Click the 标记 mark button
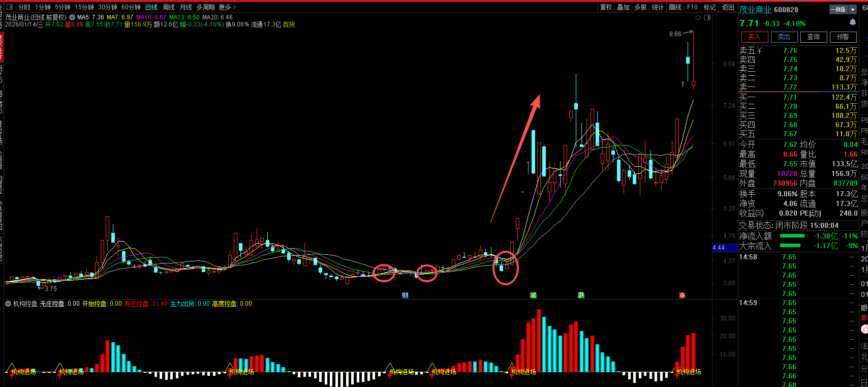This screenshot has width=868, height=387. pyautogui.click(x=709, y=7)
